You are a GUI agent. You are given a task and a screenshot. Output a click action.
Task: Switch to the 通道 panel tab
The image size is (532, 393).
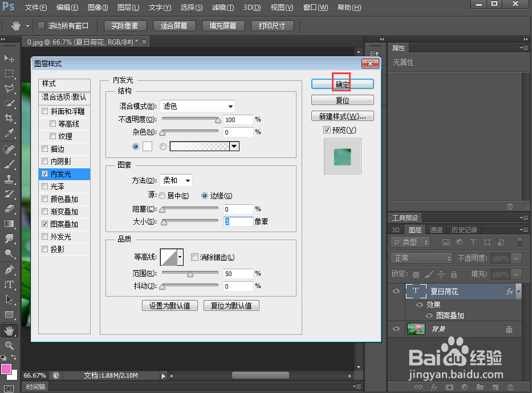(x=436, y=229)
